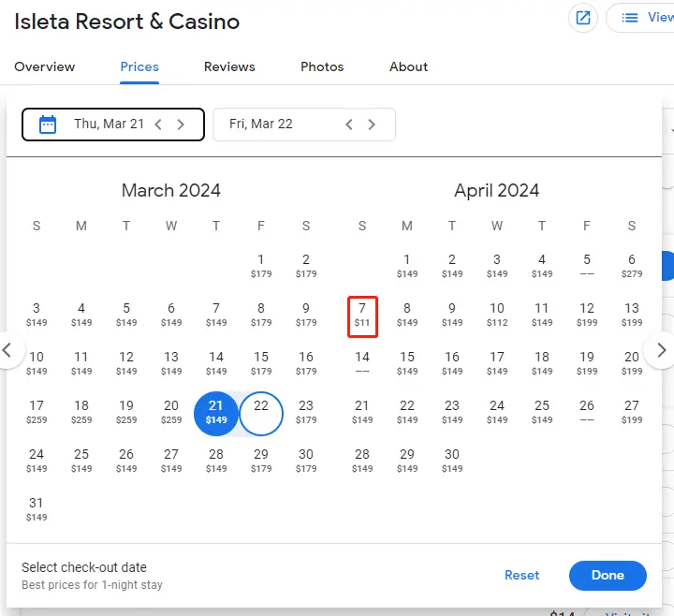Pick April 19 priced $199
Image resolution: width=674 pixels, height=616 pixels.
coord(587,363)
